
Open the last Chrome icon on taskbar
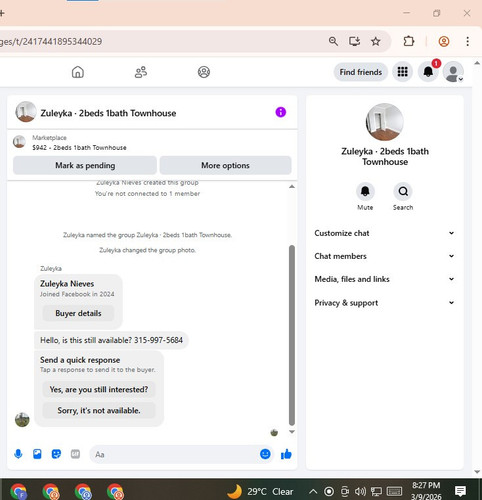tap(115, 492)
